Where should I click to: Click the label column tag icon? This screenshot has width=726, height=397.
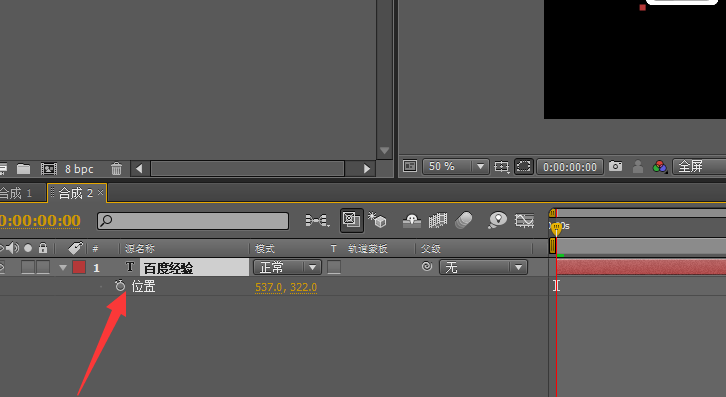tap(75, 248)
